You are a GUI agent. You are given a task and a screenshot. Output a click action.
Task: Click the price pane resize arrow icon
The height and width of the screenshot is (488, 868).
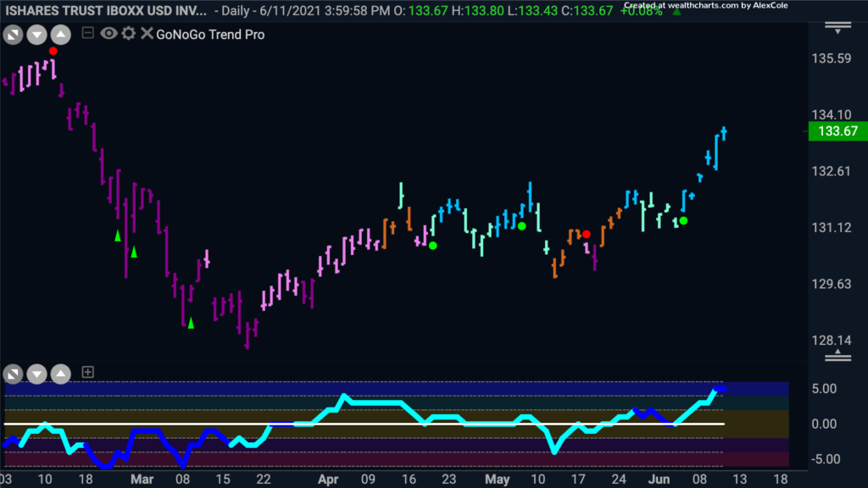tap(13, 35)
